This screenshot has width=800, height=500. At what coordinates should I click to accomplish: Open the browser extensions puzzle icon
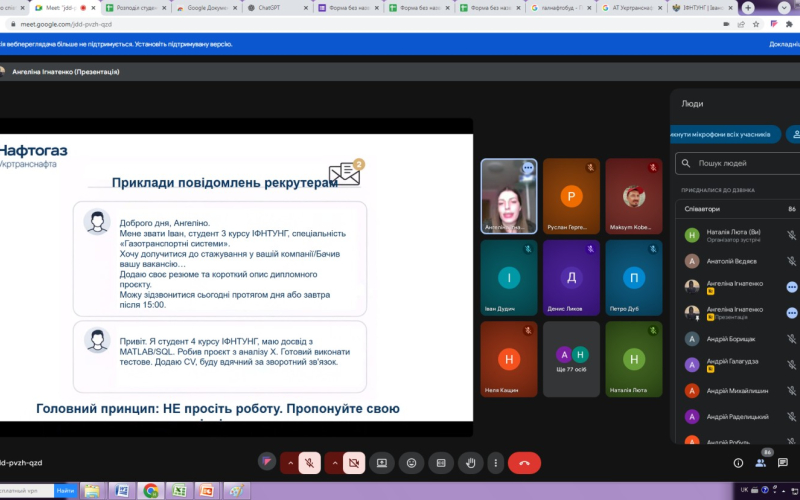[x=790, y=24]
